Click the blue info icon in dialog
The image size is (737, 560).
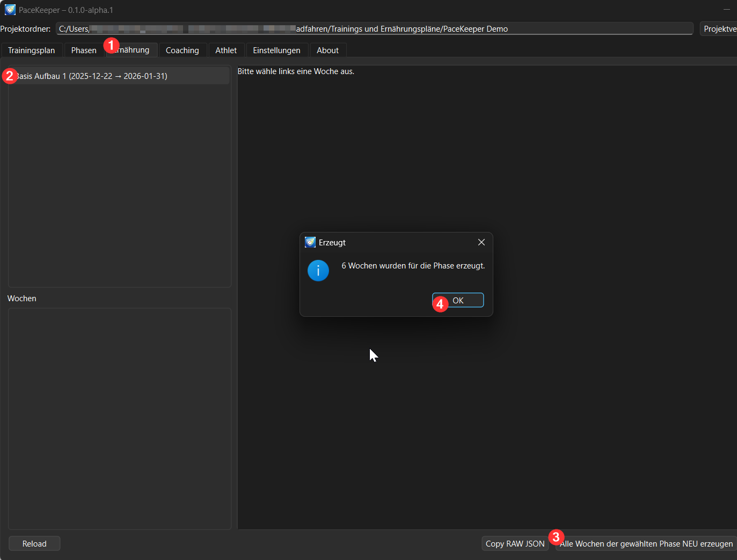(x=318, y=271)
